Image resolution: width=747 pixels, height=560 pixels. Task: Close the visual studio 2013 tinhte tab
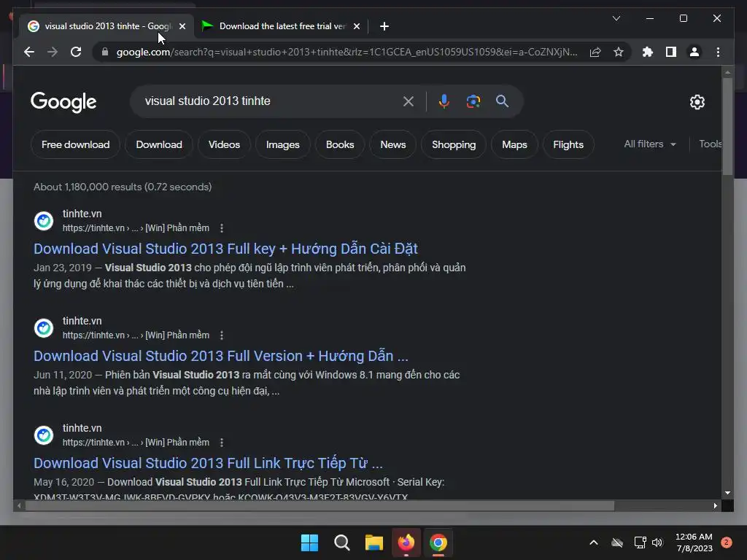tap(182, 26)
